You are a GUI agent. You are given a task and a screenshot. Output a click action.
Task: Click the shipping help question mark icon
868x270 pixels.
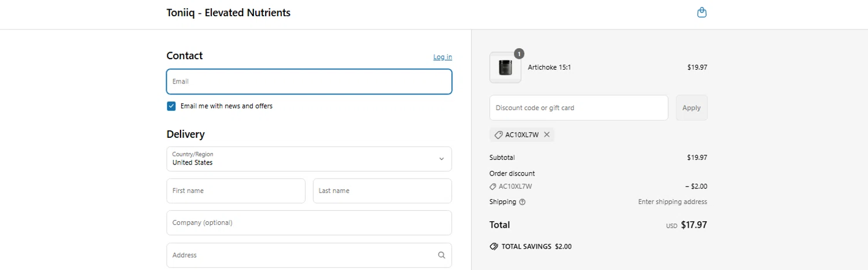[x=523, y=202]
